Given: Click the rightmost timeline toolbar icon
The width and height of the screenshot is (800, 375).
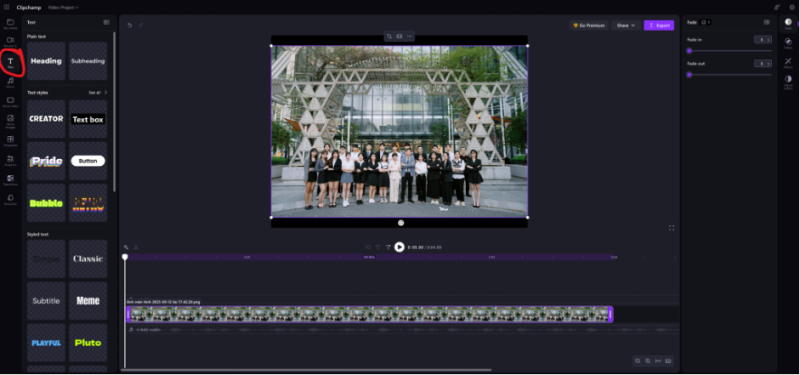Looking at the screenshot, I should tap(668, 361).
